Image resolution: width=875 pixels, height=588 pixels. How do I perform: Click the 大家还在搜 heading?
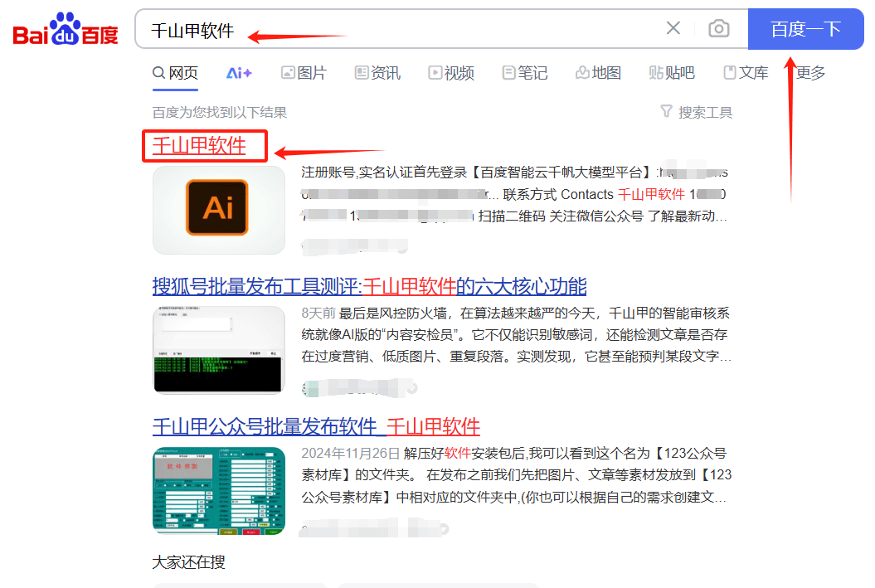(188, 561)
